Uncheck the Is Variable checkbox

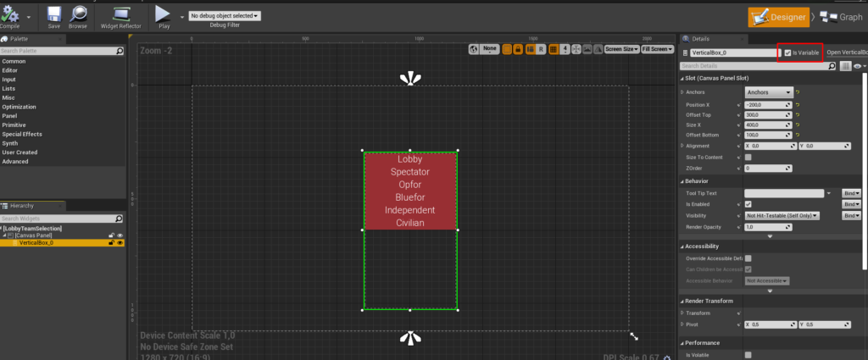click(x=787, y=53)
